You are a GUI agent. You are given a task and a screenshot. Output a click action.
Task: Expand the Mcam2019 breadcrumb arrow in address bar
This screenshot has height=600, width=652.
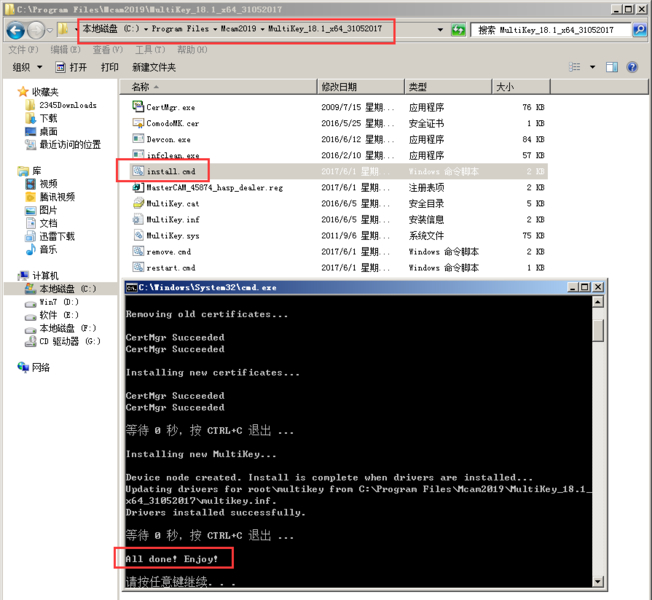click(x=261, y=30)
